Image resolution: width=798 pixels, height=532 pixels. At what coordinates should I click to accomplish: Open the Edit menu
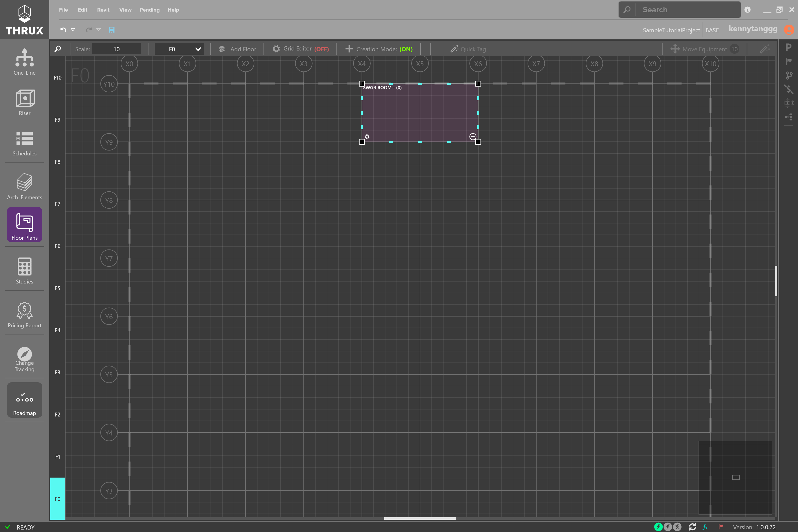click(83, 10)
